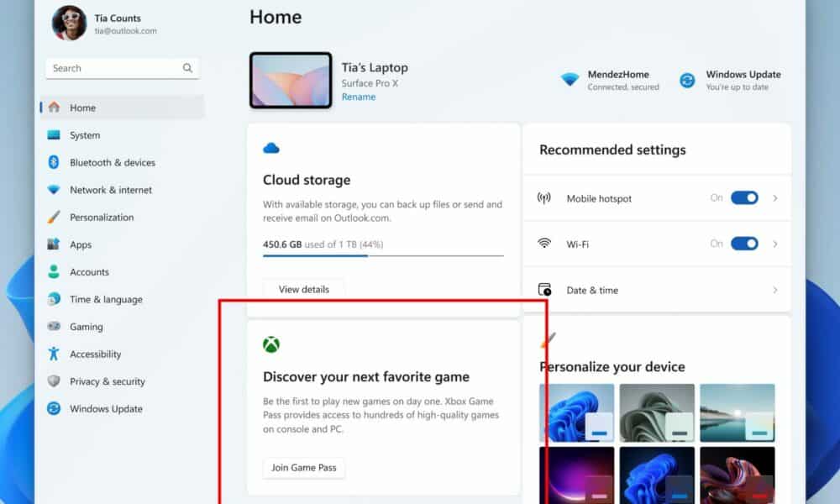Click the Accessibility figure icon in sidebar
The image size is (840, 504).
pyautogui.click(x=54, y=354)
